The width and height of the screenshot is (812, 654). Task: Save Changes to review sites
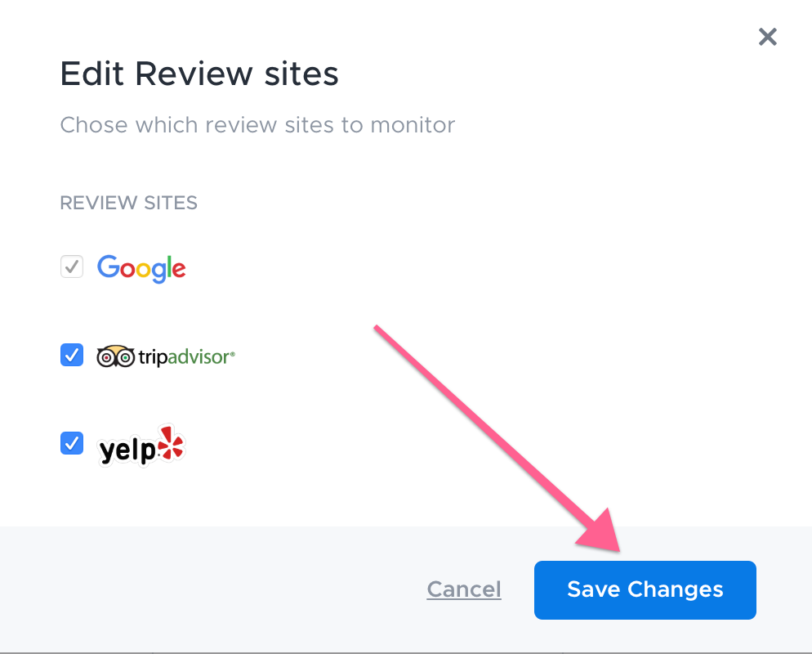[x=645, y=589]
